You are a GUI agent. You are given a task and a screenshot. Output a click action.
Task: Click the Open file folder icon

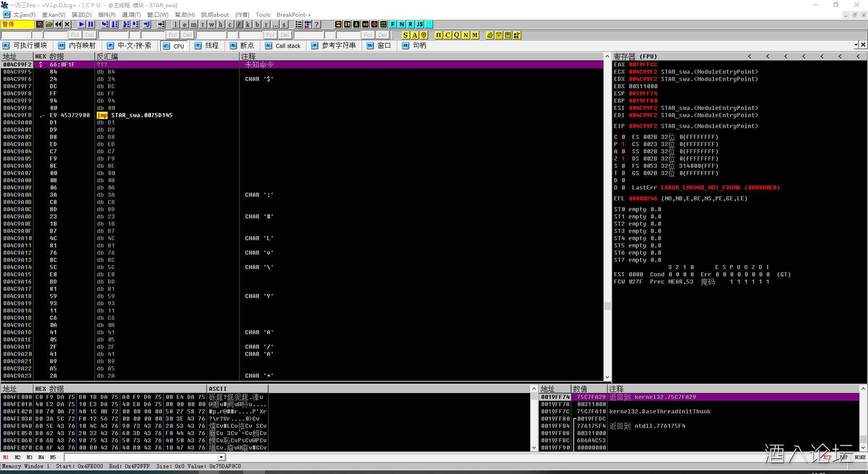[49, 24]
